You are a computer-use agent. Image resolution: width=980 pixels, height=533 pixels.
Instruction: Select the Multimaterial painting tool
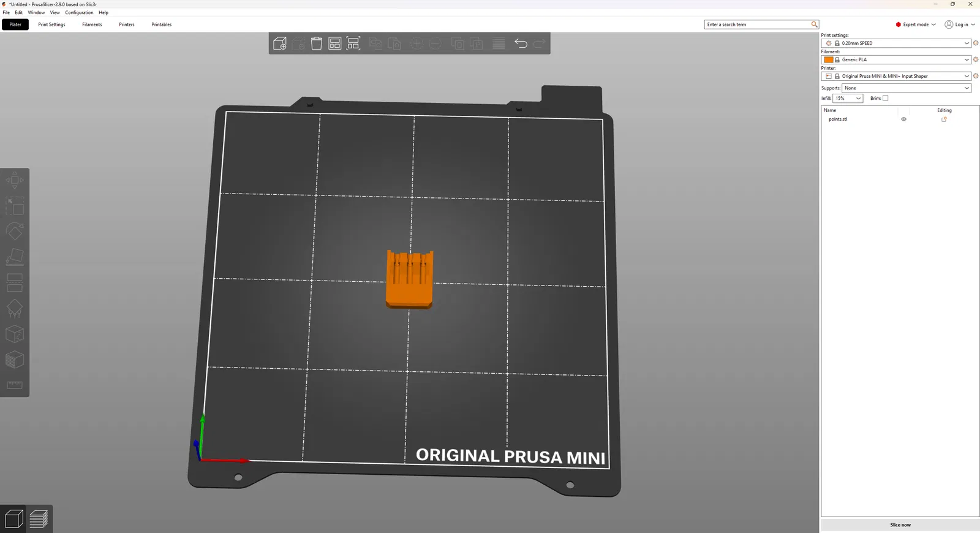[15, 360]
